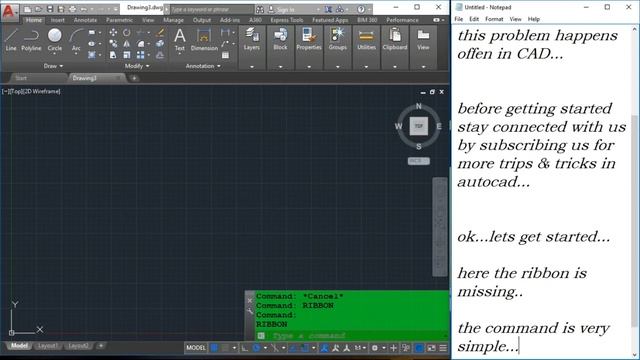640x360 pixels.
Task: Click the Save icon in quick access toolbar
Action: pyautogui.click(x=50, y=9)
